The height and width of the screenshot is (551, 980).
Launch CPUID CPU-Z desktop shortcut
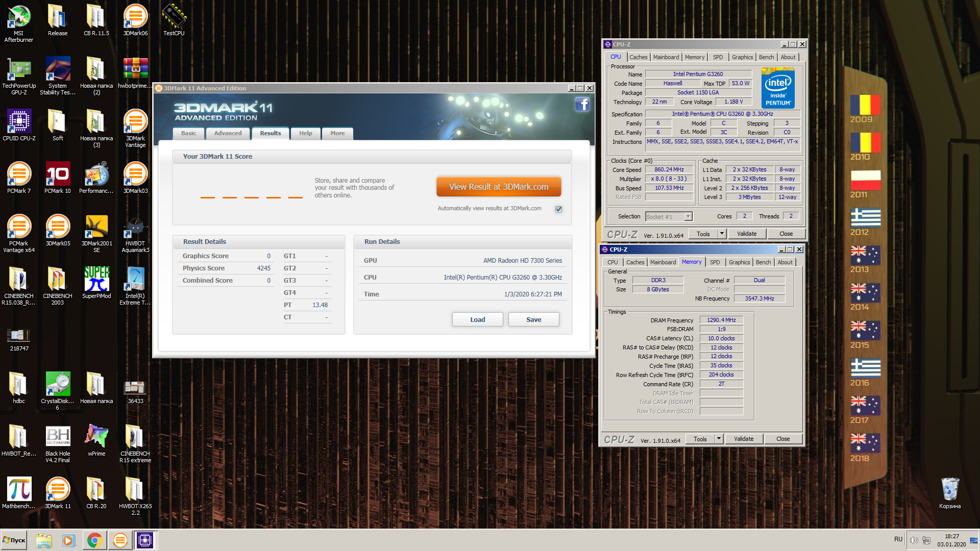click(19, 125)
